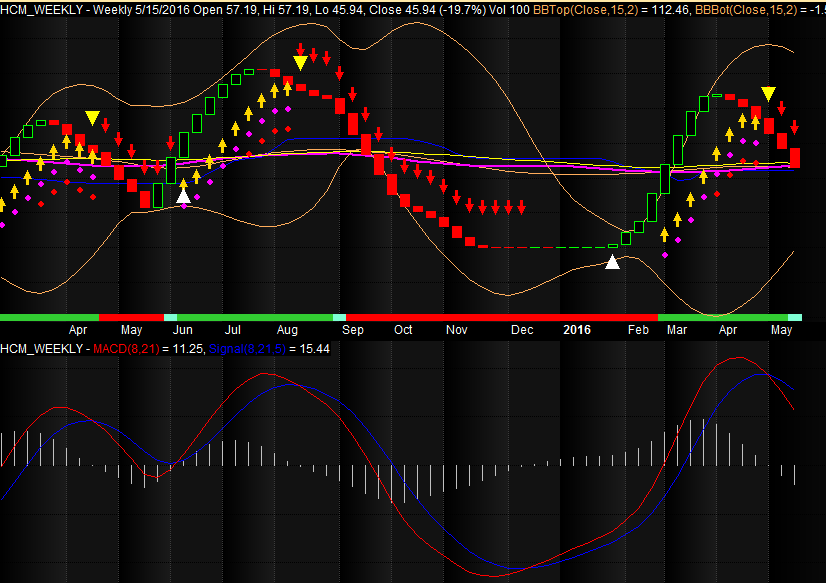Select the yellow down-triangle signal in May 2016
Viewport: 826px width, 583px height.
(768, 94)
